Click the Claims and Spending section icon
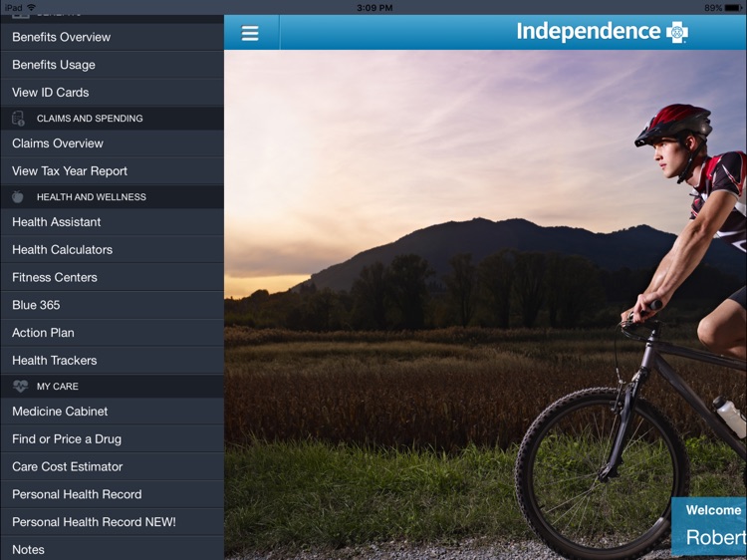Viewport: 747px width, 560px height. pyautogui.click(x=18, y=119)
